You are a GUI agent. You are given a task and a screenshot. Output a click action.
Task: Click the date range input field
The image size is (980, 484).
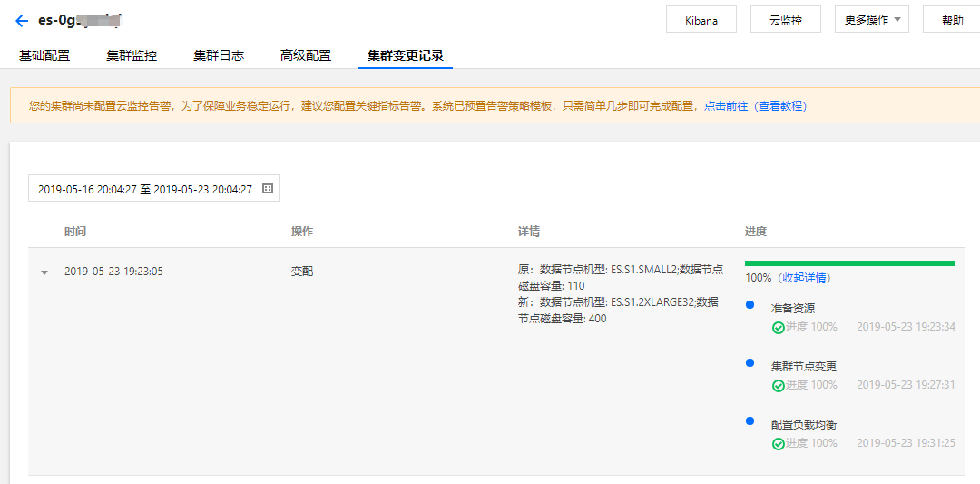pyautogui.click(x=153, y=188)
